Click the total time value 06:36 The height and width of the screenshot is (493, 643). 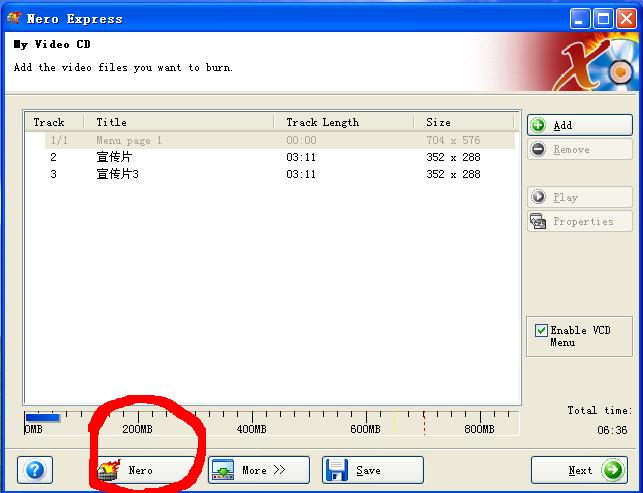tap(612, 430)
